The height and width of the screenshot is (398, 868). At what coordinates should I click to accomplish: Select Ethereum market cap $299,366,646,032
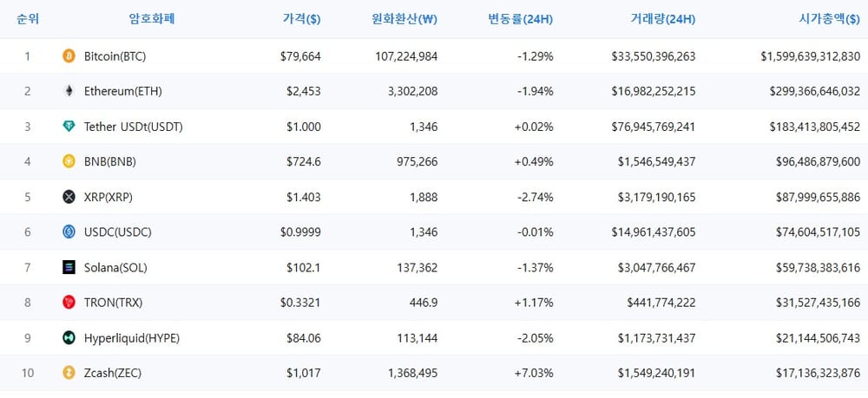[x=815, y=92]
